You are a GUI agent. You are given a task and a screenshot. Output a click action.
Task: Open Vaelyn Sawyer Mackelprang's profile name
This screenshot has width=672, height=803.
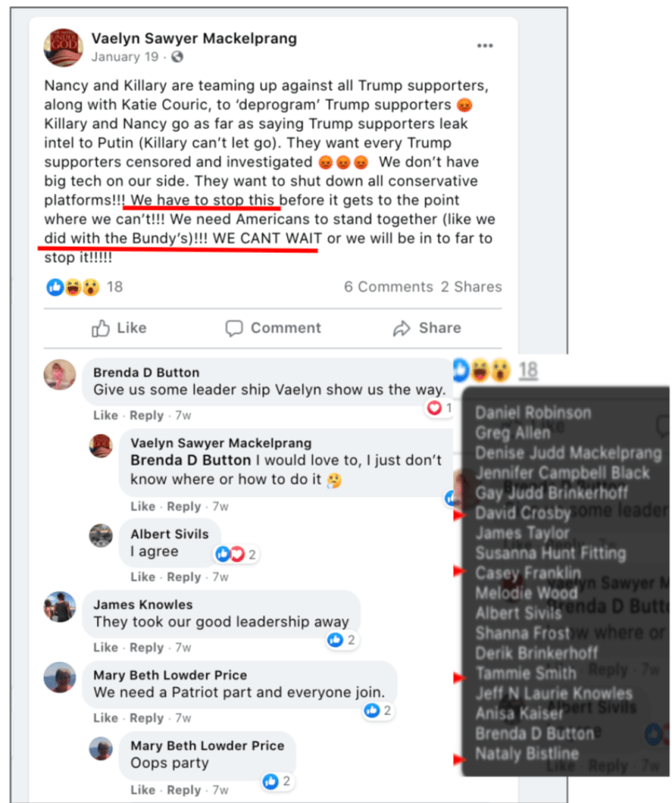click(x=194, y=39)
